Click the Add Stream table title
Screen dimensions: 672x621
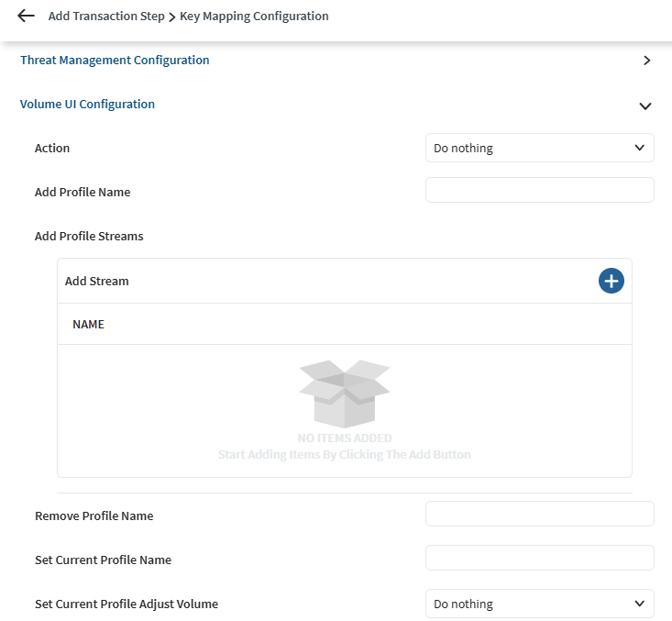(x=97, y=281)
